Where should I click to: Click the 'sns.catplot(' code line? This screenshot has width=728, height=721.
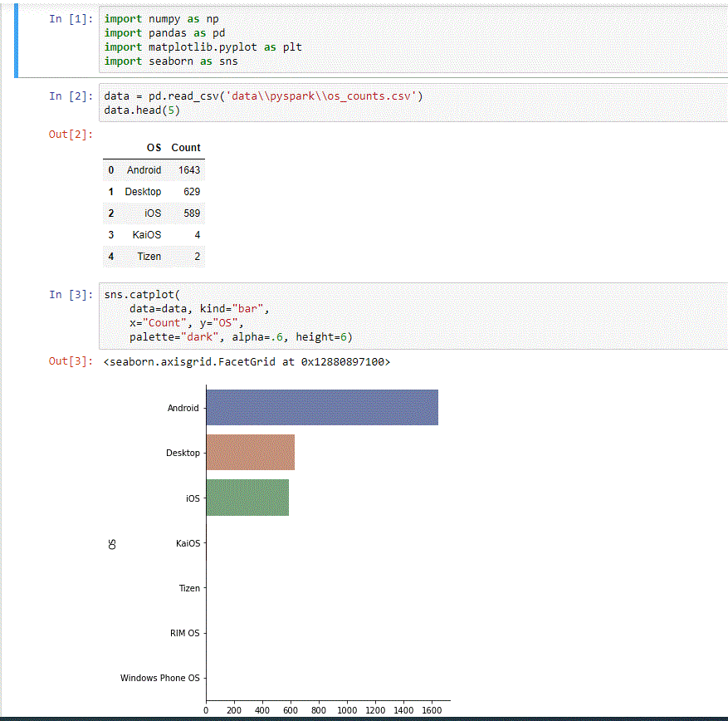142,295
